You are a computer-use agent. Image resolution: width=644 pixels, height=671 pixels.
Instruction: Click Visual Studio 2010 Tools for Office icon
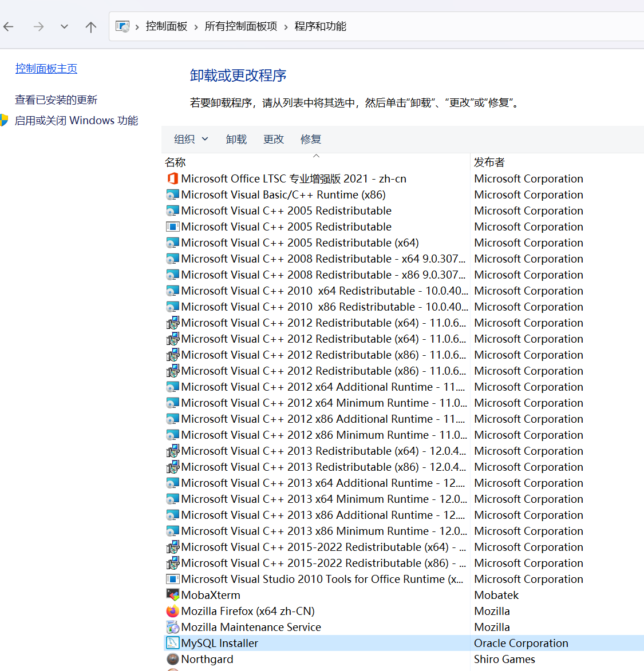(x=172, y=579)
